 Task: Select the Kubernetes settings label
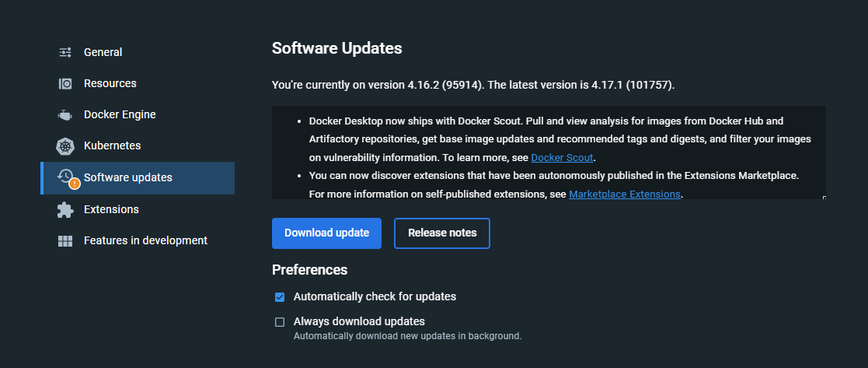(x=113, y=145)
